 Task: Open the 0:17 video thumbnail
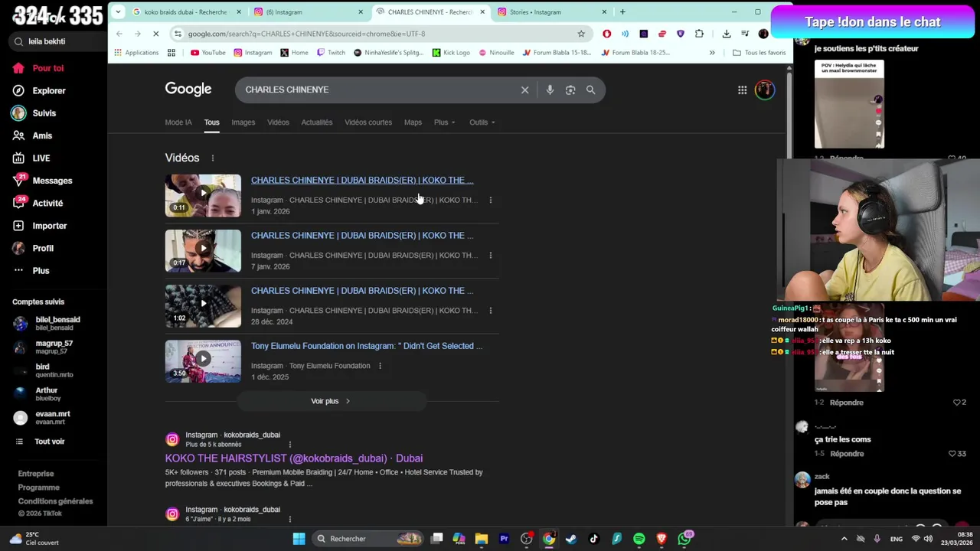point(203,251)
